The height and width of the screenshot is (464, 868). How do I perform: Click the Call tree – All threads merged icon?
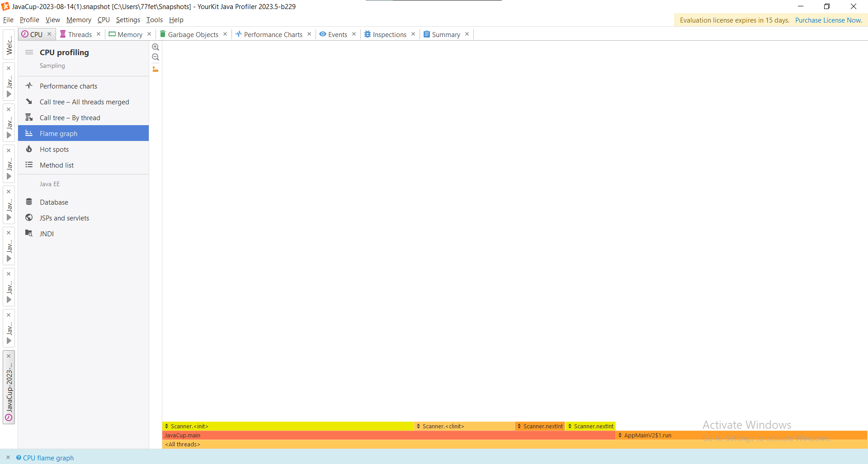29,102
